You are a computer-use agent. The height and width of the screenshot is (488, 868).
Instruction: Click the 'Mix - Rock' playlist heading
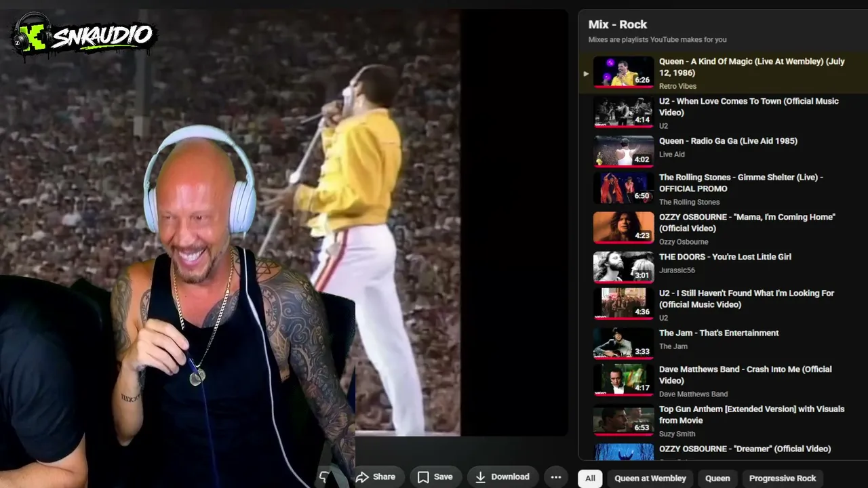(618, 24)
